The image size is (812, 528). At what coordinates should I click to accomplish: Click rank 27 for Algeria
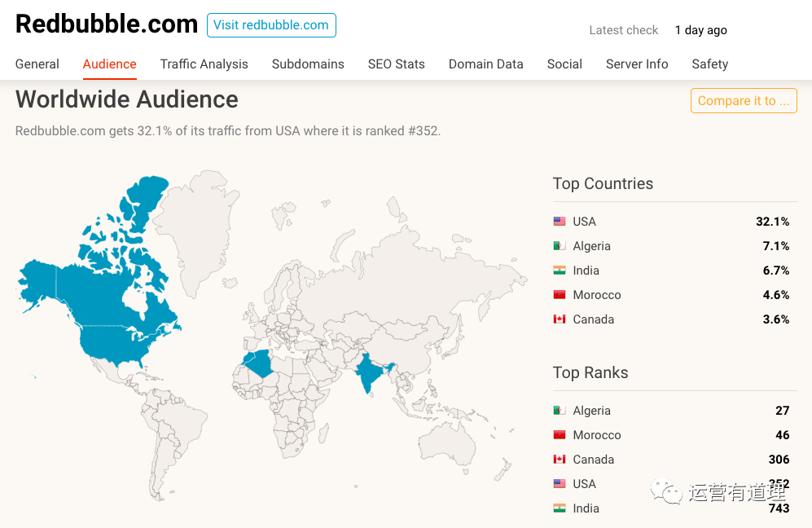point(783,411)
